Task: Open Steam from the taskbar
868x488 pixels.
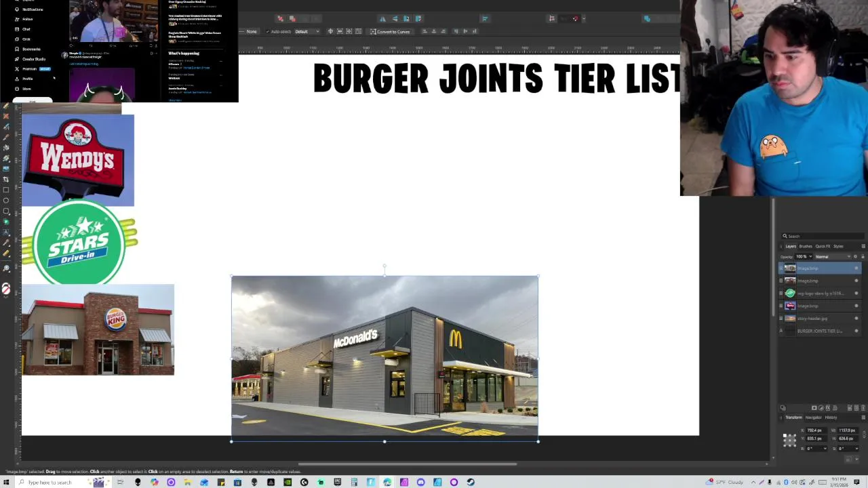Action: pyautogui.click(x=471, y=482)
